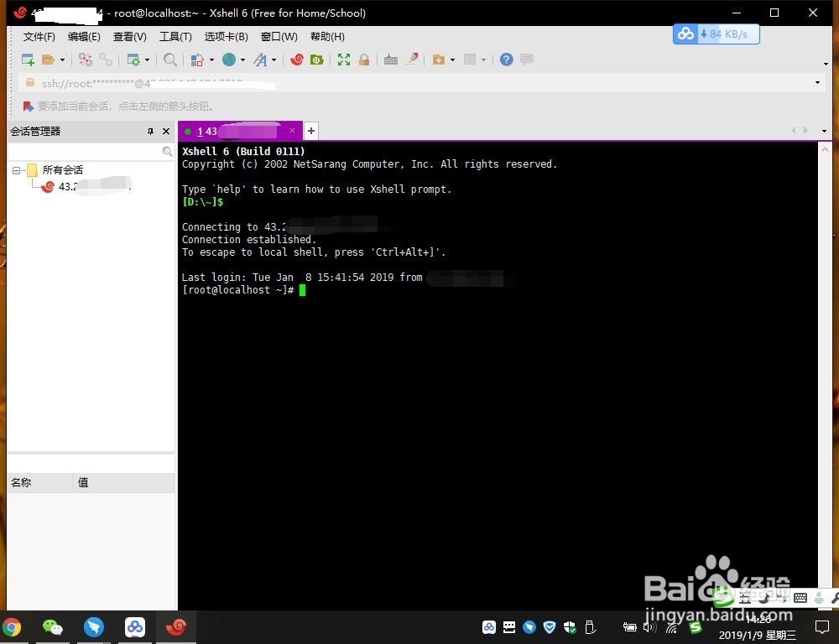Click the session manager search box
This screenshot has width=839, height=644.
(x=91, y=152)
